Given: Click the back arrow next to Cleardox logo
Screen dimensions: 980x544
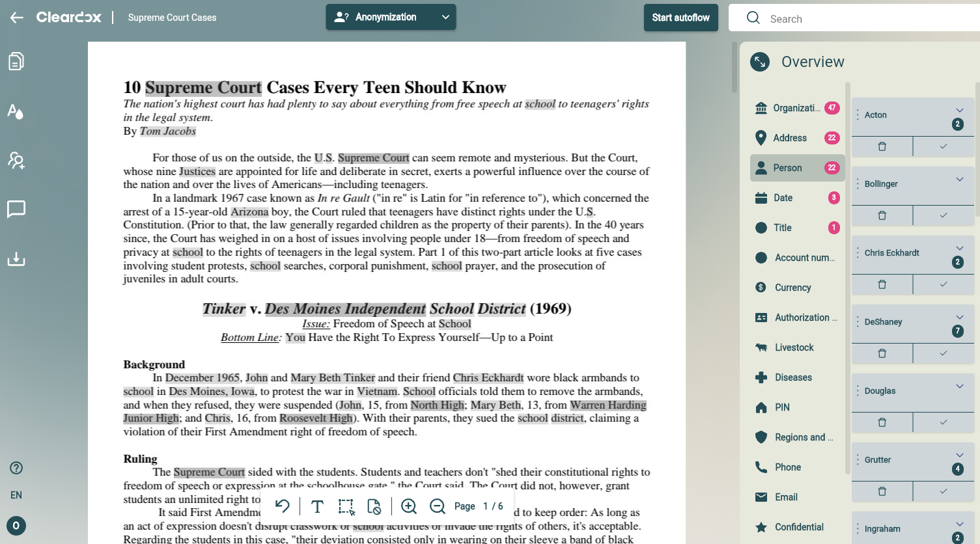Looking at the screenshot, I should coord(17,18).
